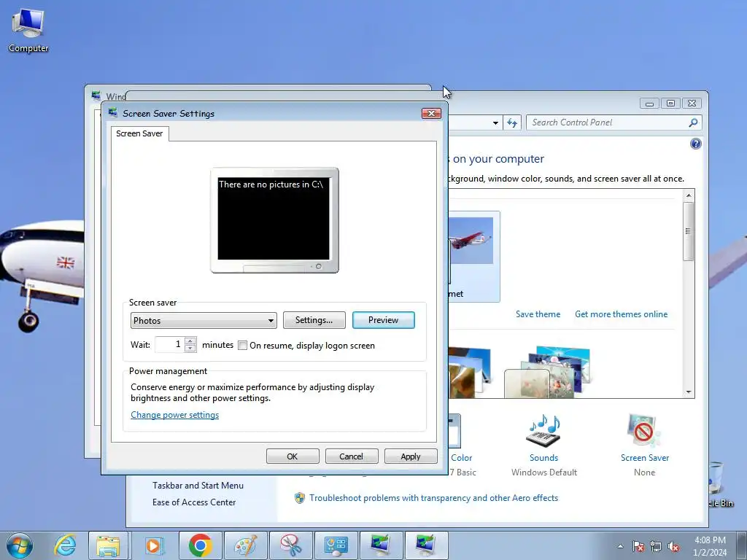Screen dimensions: 747x560
Task: Open Control Panel taskbar button
Action: 336,545
